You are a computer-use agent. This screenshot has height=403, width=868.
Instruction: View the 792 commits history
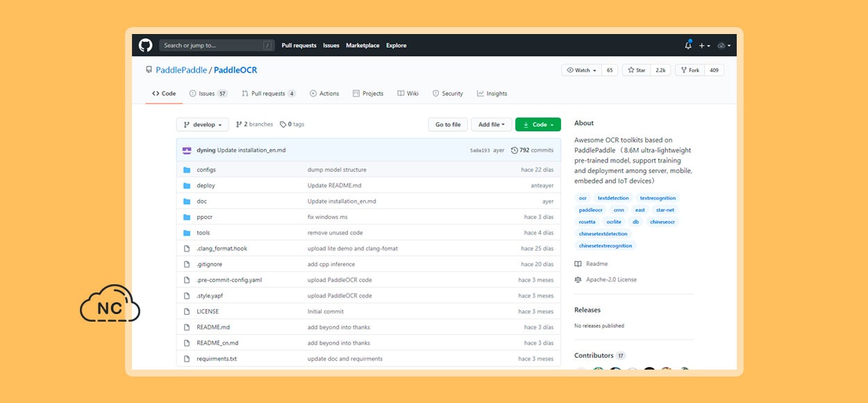pos(533,150)
